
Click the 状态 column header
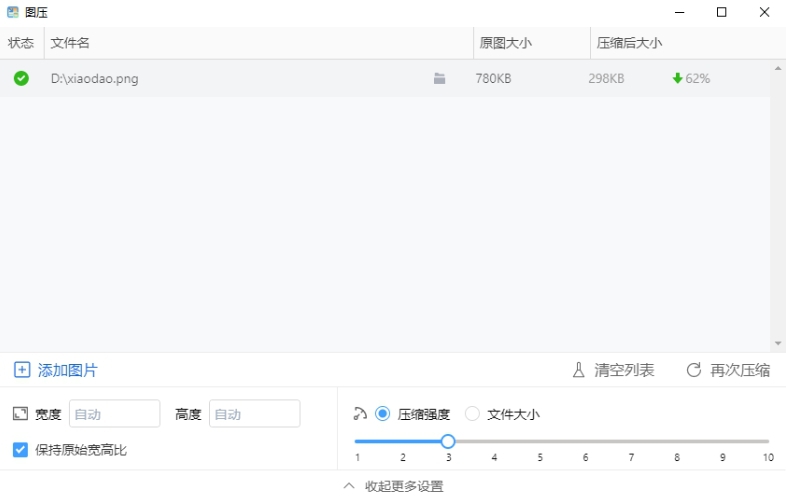pos(21,43)
